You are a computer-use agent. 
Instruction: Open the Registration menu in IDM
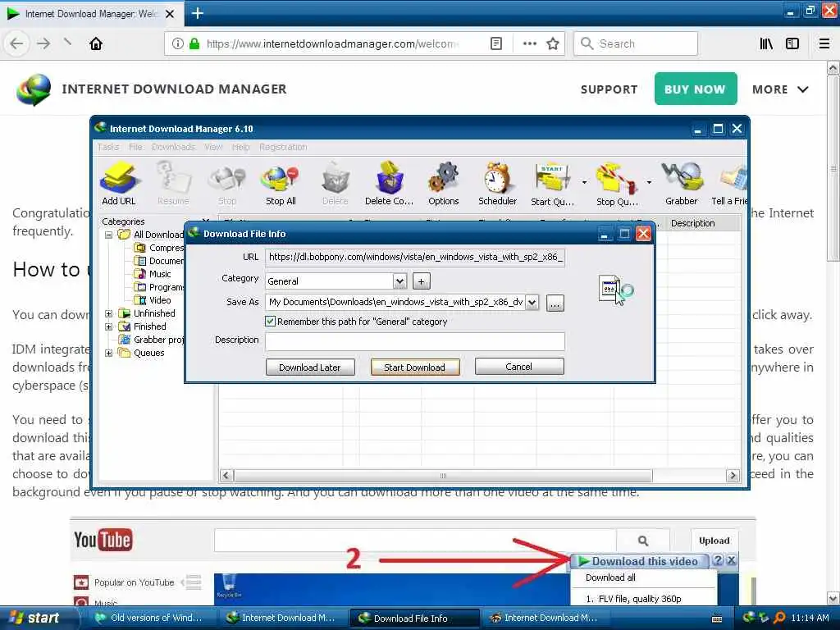(x=283, y=147)
